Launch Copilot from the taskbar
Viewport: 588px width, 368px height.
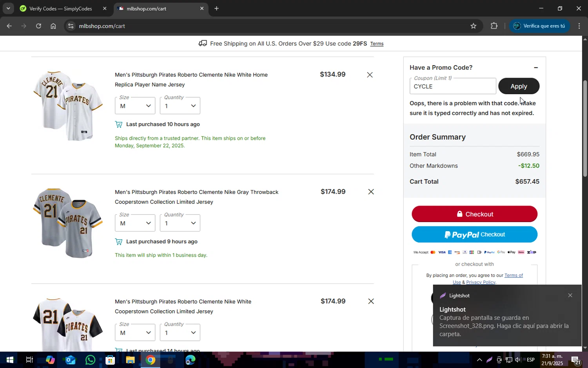click(x=50, y=360)
